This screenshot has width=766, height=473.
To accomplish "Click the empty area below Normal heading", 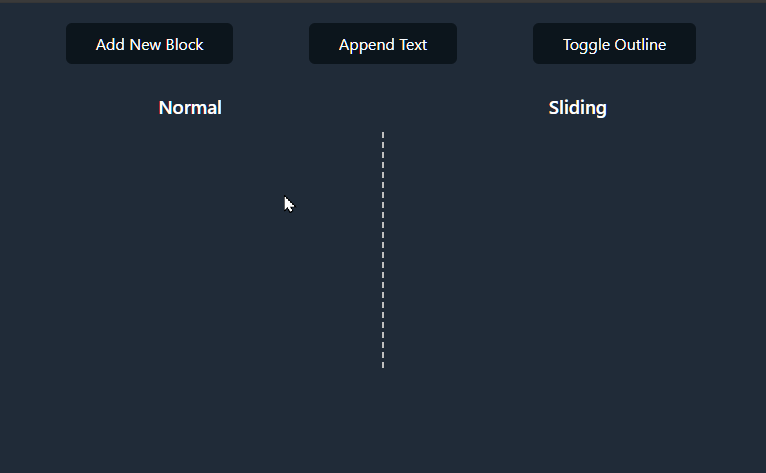I will [x=190, y=249].
